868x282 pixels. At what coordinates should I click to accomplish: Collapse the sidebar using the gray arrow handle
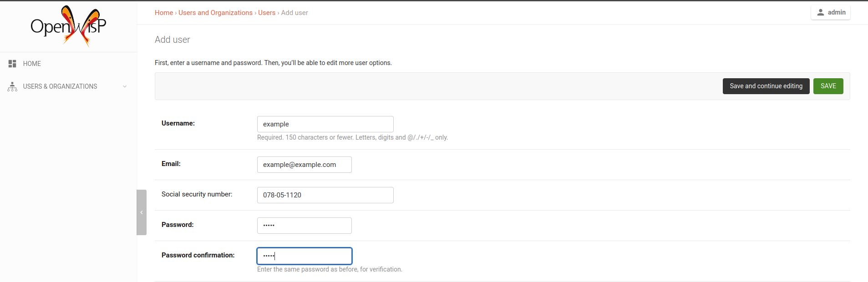142,212
